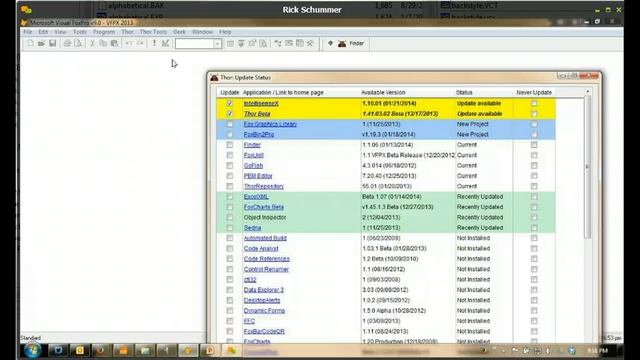Image resolution: width=640 pixels, height=360 pixels.
Task: Open the Automated Build link
Action: (x=265, y=238)
